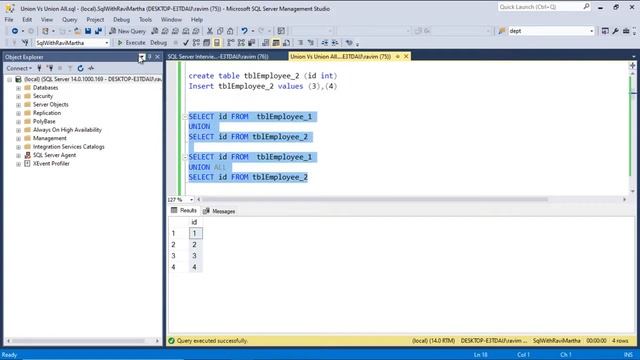Click the editor horizontal scrollbar

pyautogui.click(x=375, y=200)
